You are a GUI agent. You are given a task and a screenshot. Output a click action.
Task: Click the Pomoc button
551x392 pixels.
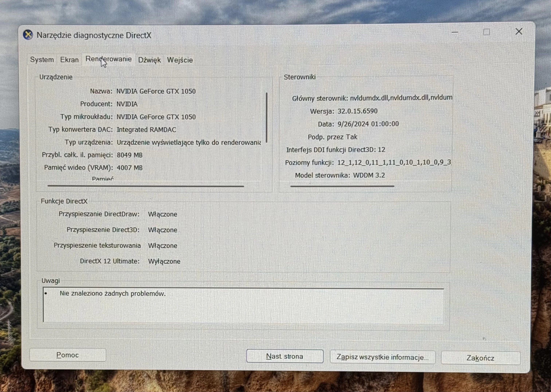(x=68, y=355)
